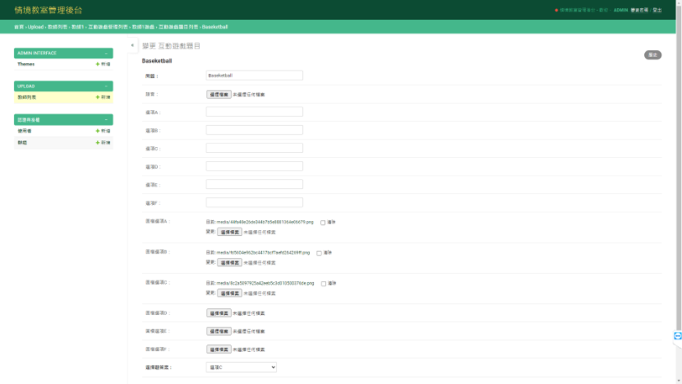The image size is (682, 384).
Task: Click the option F text field
Action: (x=254, y=203)
